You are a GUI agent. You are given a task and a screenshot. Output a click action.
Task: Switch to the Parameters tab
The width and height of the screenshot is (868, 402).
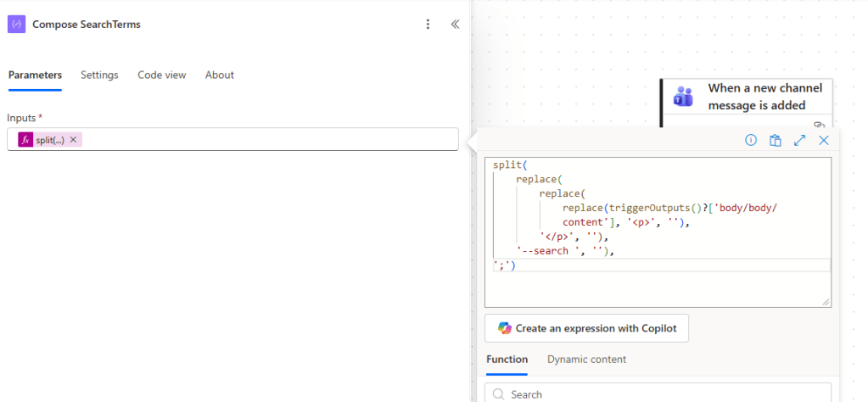tap(35, 75)
